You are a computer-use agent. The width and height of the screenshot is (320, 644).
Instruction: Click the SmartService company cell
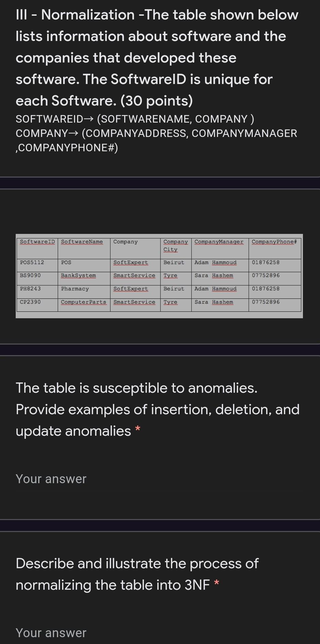[x=135, y=276]
